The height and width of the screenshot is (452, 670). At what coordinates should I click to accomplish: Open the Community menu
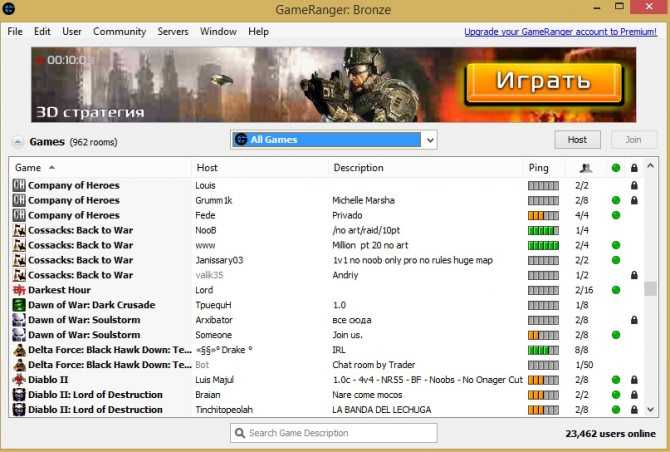pos(120,32)
